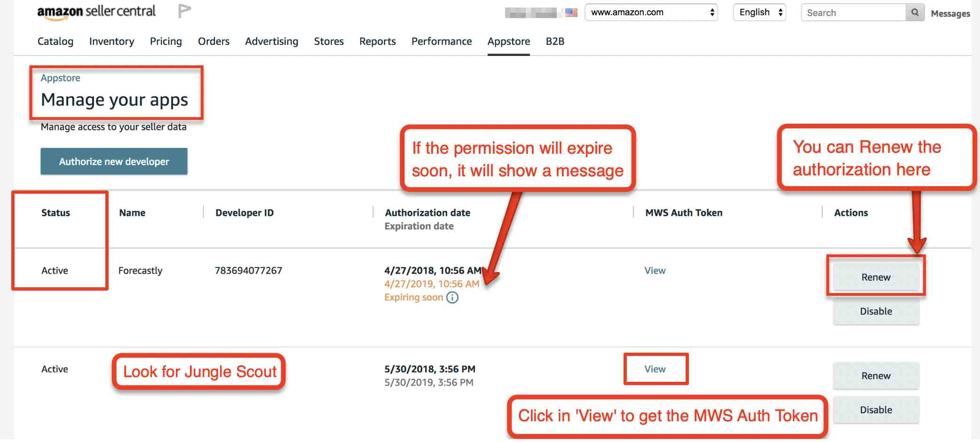Viewport: 980px width, 442px height.
Task: Click the 4/27/2019, 10:56 AM expiration date
Action: point(432,284)
